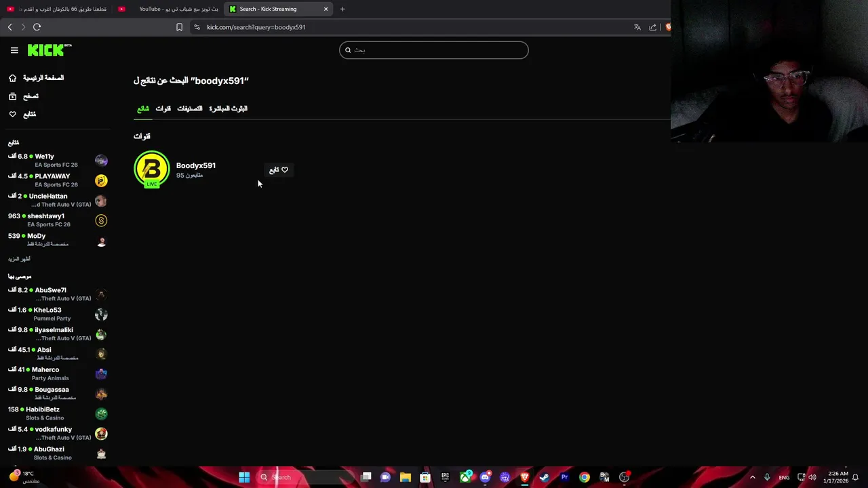868x488 pixels.
Task: Open the Windows Start menu
Action: coord(244,477)
